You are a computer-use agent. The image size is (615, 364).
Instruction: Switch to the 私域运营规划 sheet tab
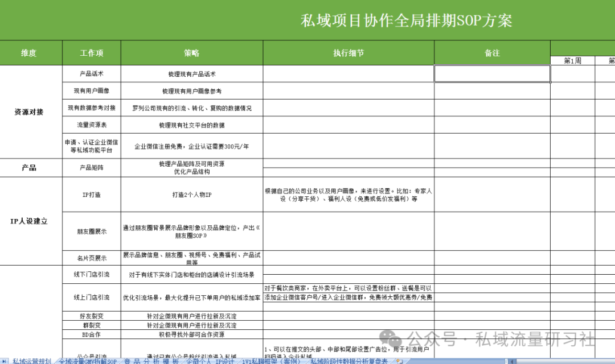coord(32,361)
